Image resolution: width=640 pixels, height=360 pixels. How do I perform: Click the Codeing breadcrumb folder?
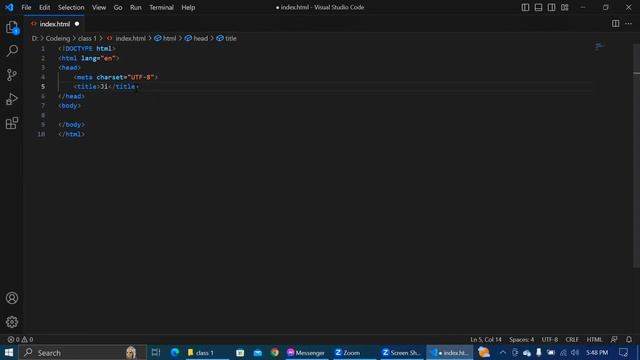[58, 38]
